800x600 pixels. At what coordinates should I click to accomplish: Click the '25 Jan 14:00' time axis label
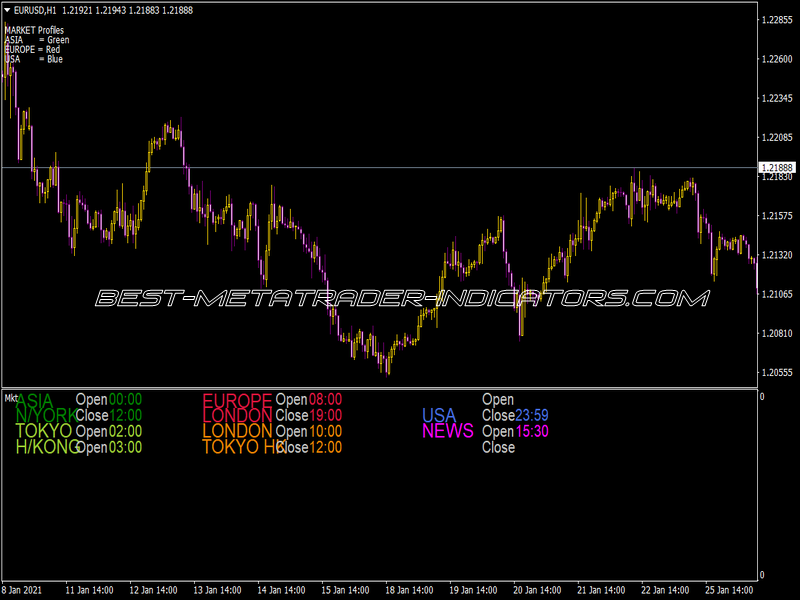click(729, 590)
